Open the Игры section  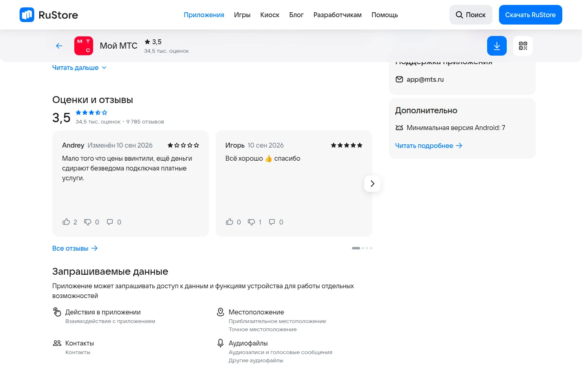[242, 15]
